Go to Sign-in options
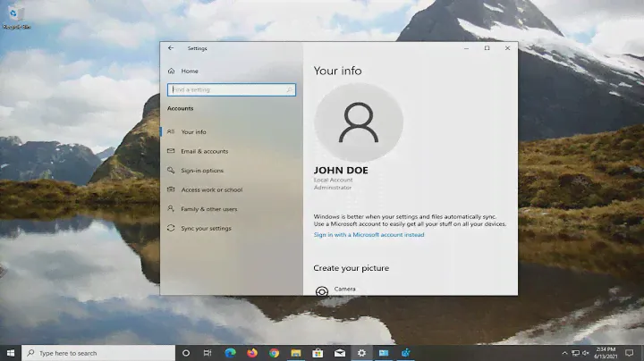The height and width of the screenshot is (361, 644). (202, 171)
